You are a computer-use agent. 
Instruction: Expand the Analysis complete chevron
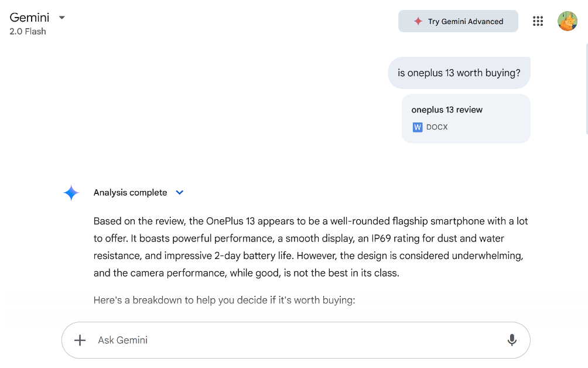pos(180,193)
